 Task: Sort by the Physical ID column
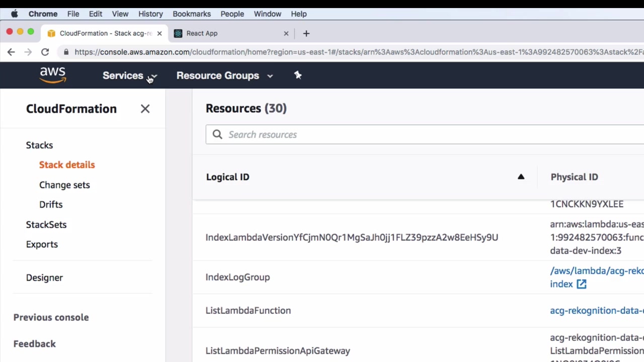point(574,177)
